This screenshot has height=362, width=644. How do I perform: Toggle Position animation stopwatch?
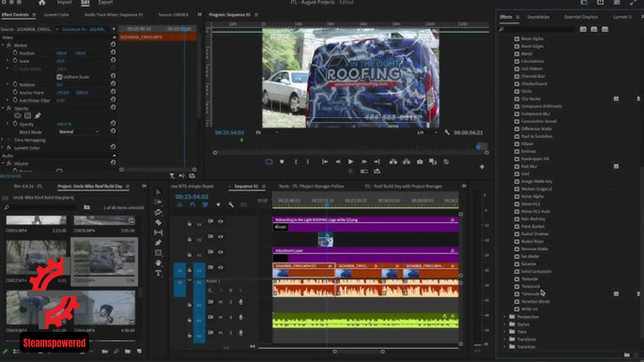(15, 53)
